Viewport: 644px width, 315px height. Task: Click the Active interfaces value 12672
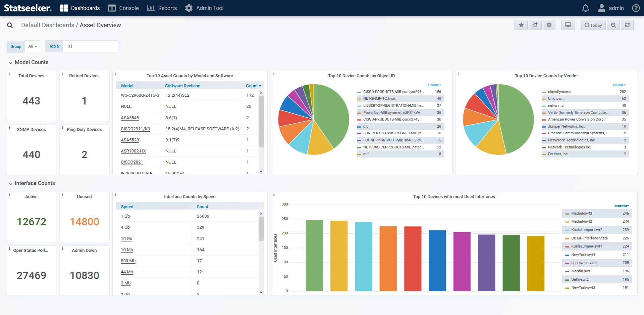coord(32,222)
